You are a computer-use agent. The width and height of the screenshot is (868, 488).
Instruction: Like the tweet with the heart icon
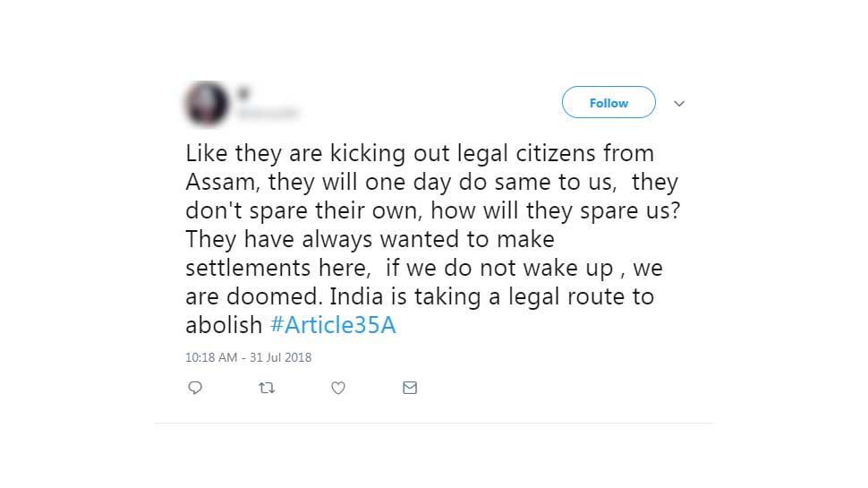[338, 388]
